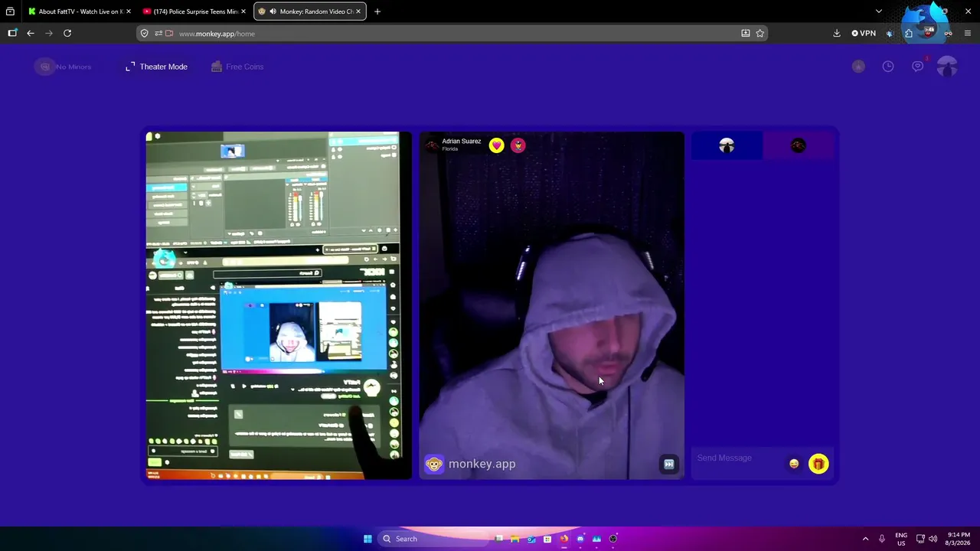Open the messages chat bubble icon
This screenshot has width=980, height=551.
(x=917, y=67)
